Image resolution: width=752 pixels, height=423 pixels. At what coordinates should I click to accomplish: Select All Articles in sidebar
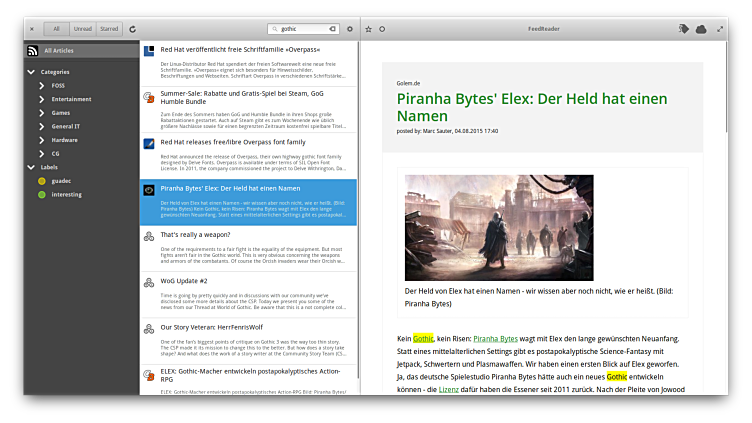pyautogui.click(x=82, y=50)
